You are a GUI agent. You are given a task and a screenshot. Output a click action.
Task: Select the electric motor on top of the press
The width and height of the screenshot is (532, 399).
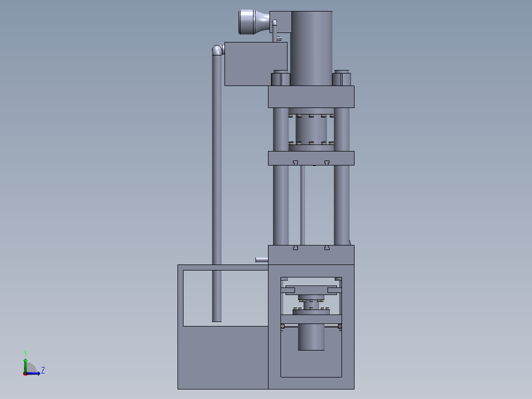[254, 22]
